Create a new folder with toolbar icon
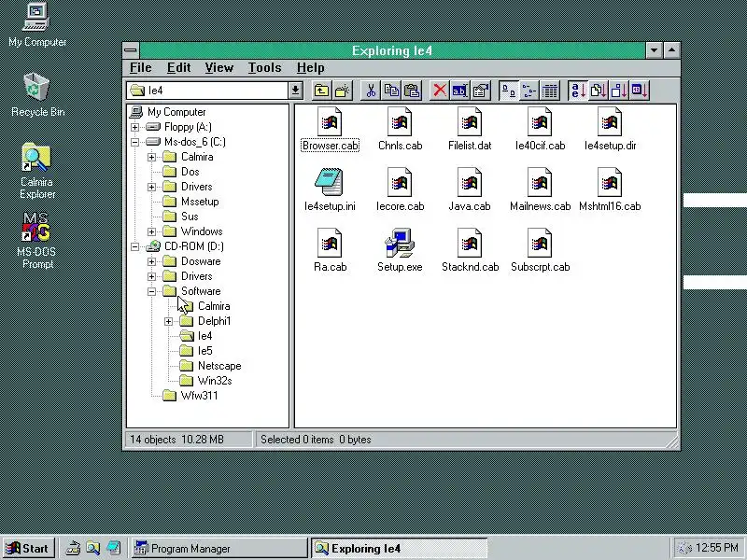The image size is (747, 560). (342, 91)
